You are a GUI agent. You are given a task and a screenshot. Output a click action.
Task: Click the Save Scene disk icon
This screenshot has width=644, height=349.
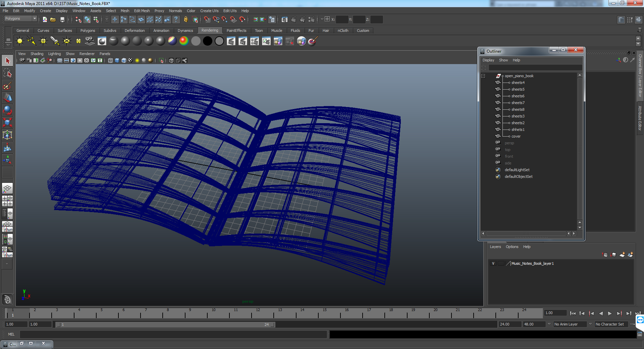pyautogui.click(x=62, y=19)
